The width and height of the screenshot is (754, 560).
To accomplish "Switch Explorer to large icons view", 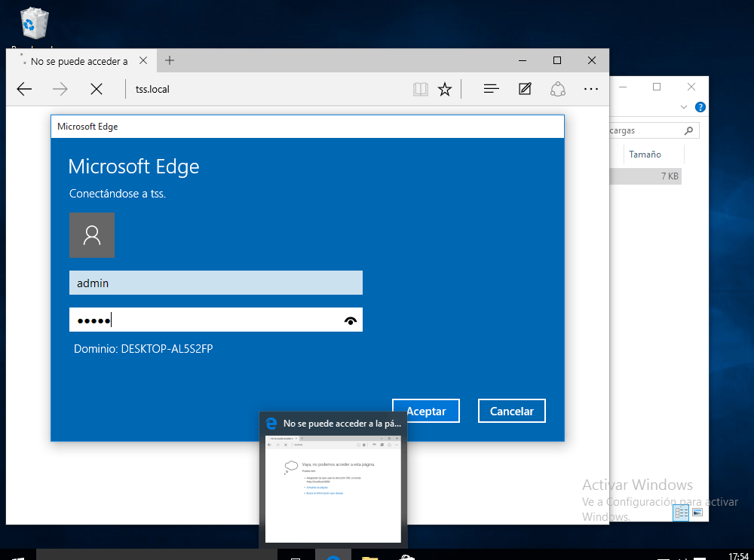I will 697,513.
